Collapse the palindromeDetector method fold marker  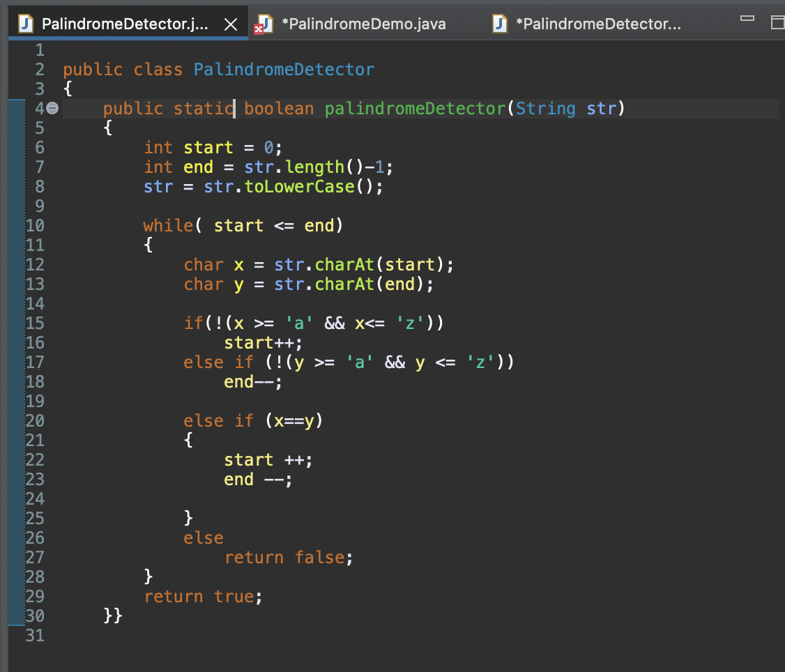click(52, 108)
